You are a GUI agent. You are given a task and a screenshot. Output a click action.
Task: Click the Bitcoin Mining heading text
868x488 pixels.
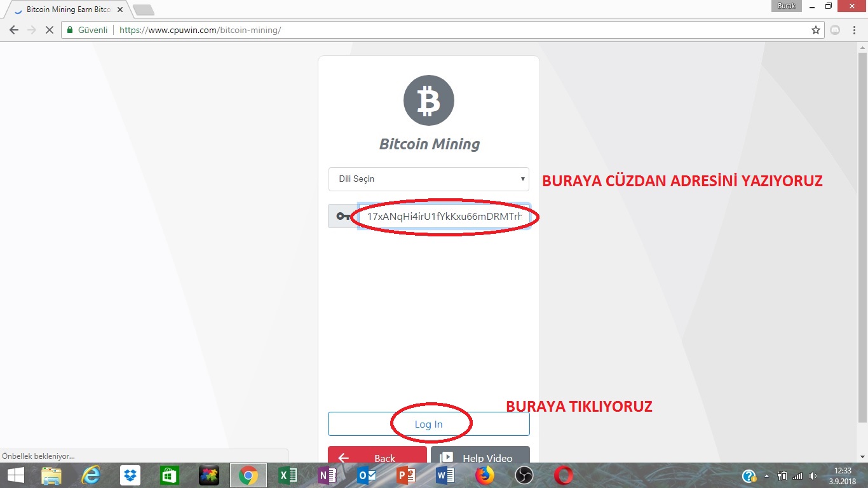[430, 144]
